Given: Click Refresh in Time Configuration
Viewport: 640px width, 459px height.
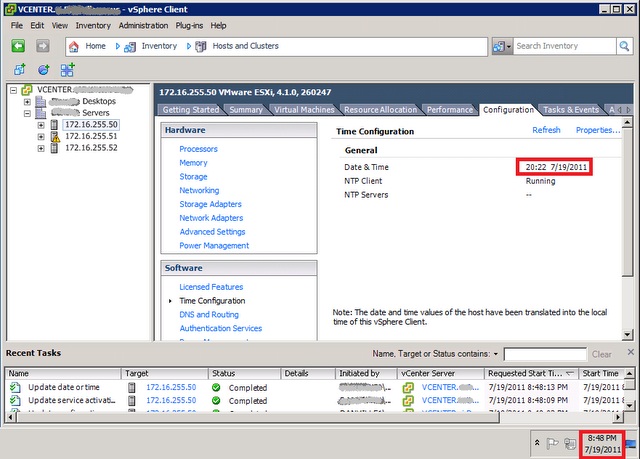Looking at the screenshot, I should [x=546, y=130].
